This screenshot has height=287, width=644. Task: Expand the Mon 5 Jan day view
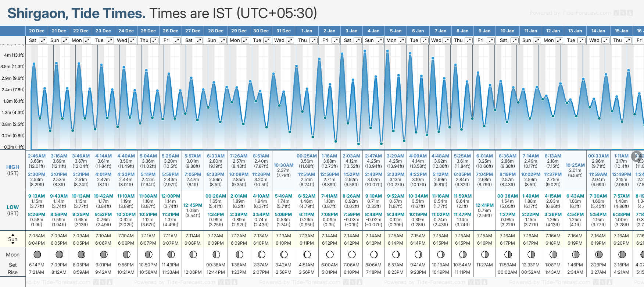click(x=402, y=40)
